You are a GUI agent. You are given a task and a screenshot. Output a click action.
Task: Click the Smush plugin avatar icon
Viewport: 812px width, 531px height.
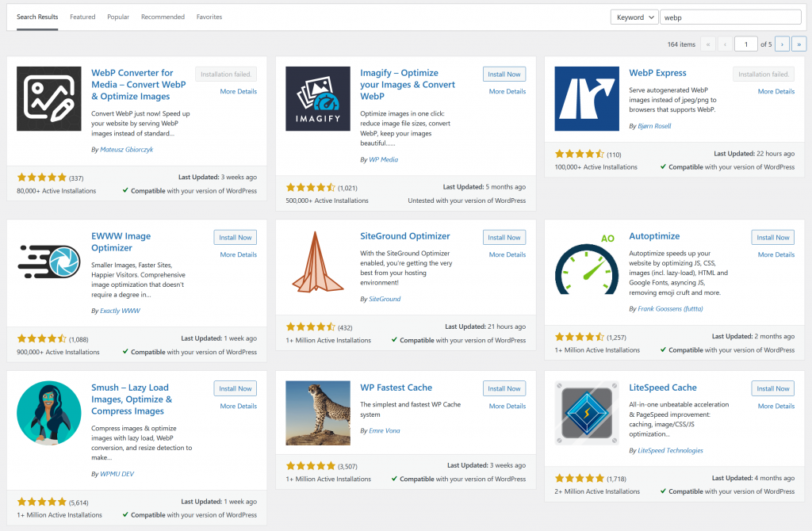click(x=48, y=413)
